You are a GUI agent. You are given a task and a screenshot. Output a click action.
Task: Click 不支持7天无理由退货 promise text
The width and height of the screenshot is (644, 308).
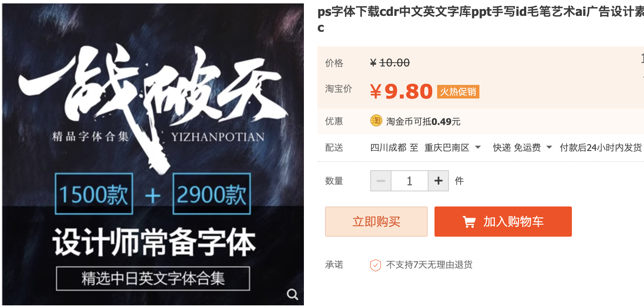pyautogui.click(x=429, y=265)
